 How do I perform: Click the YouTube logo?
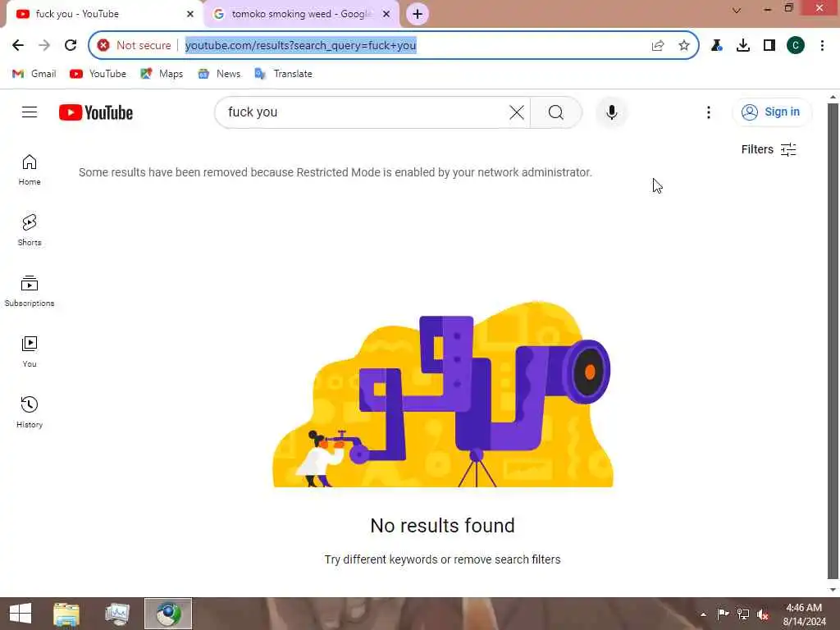pyautogui.click(x=96, y=112)
